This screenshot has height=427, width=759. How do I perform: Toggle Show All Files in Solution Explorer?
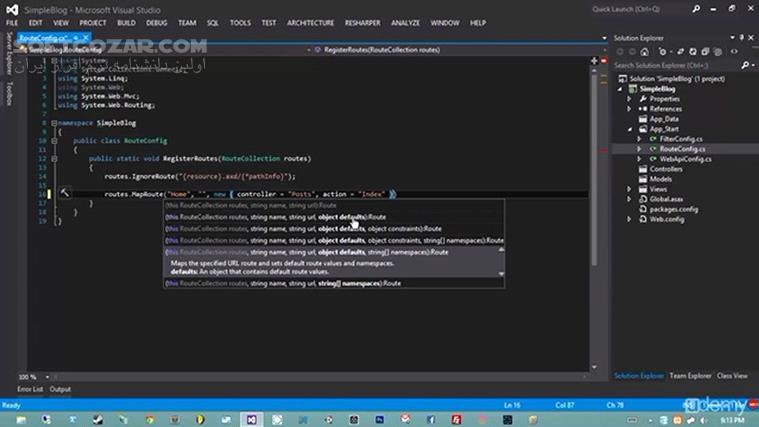tap(718, 52)
